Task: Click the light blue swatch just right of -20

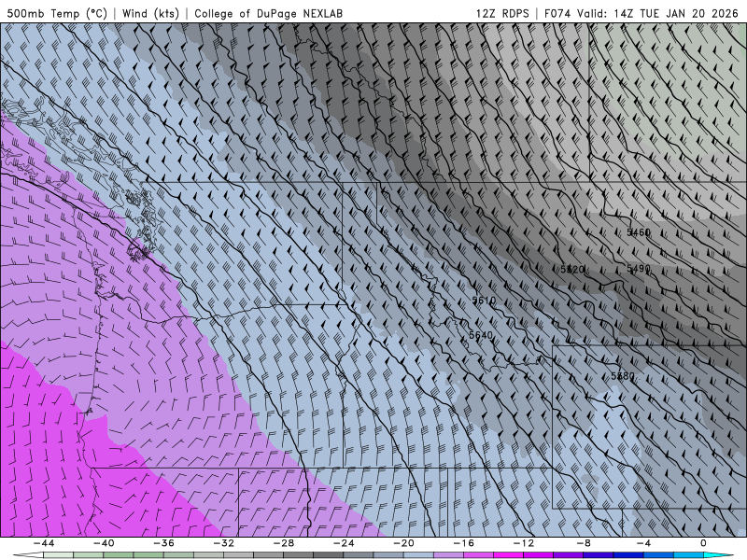Action: click(418, 555)
